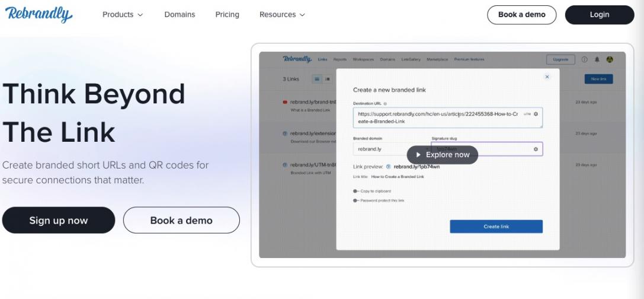Screen dimensions: 644x299
Task: Select the Domains tab inside the demo preview
Action: pyautogui.click(x=387, y=60)
